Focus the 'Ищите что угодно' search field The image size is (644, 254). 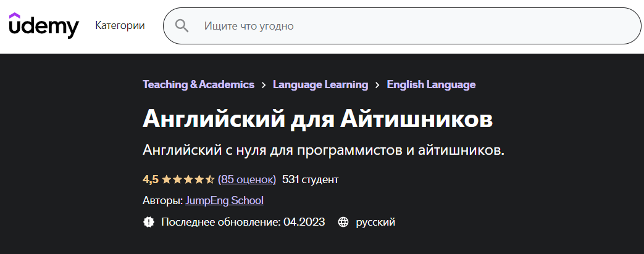pos(402,26)
